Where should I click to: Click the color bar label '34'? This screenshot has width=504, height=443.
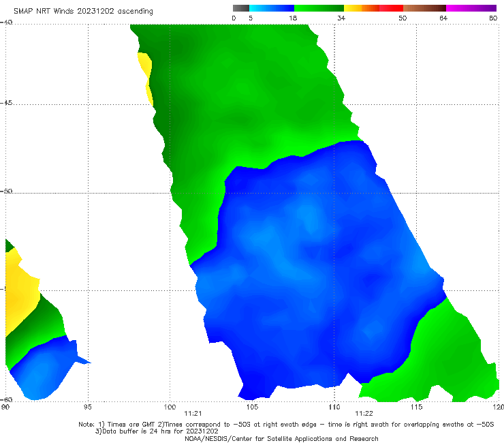tap(341, 18)
